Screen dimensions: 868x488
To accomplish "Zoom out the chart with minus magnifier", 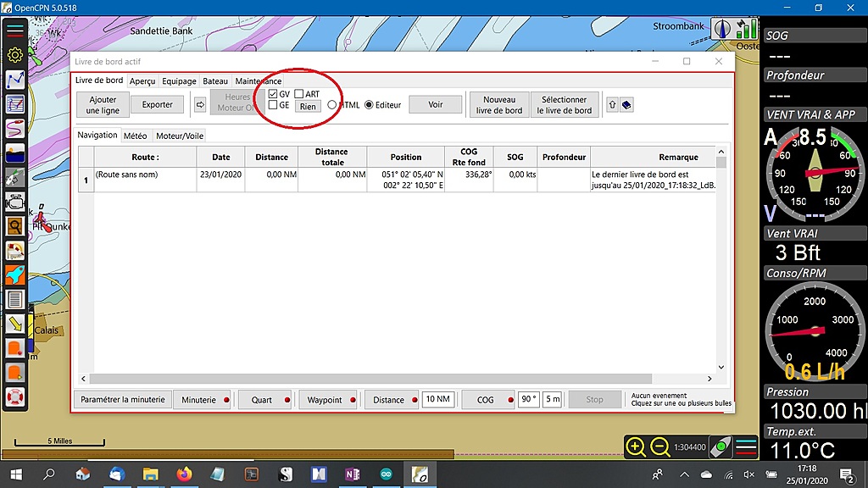I will [659, 446].
